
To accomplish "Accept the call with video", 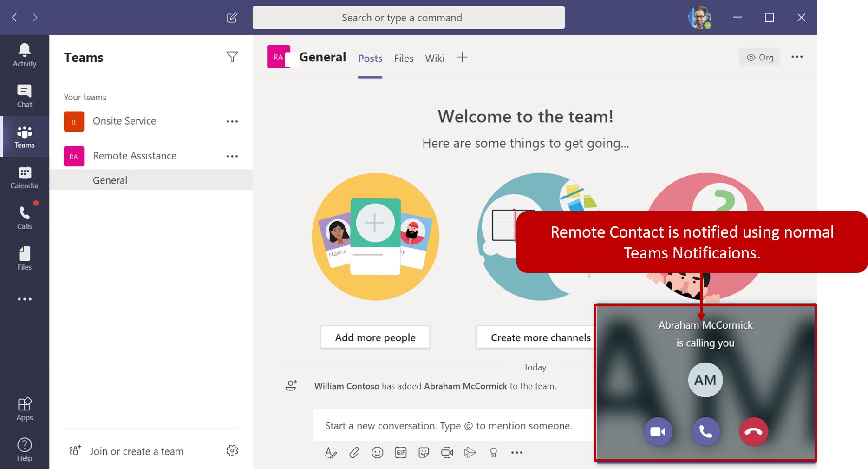I will [658, 432].
